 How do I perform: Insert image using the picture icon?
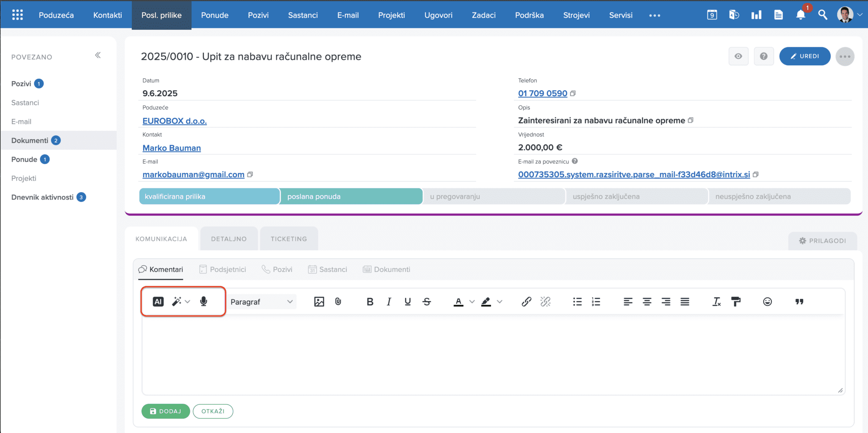[x=319, y=302]
